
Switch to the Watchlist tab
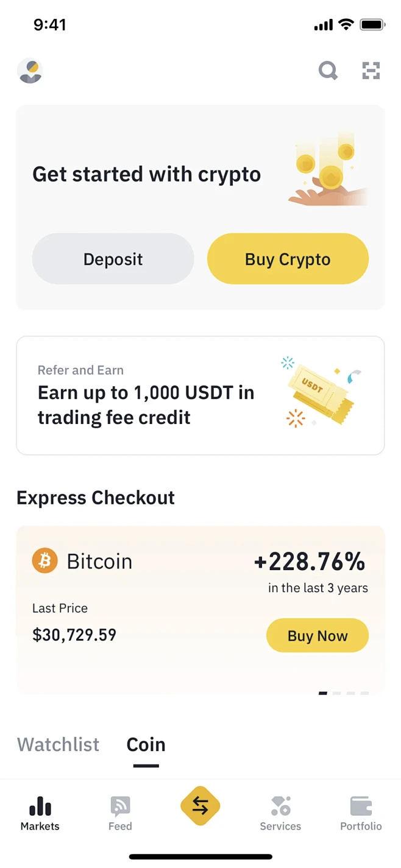pos(58,744)
